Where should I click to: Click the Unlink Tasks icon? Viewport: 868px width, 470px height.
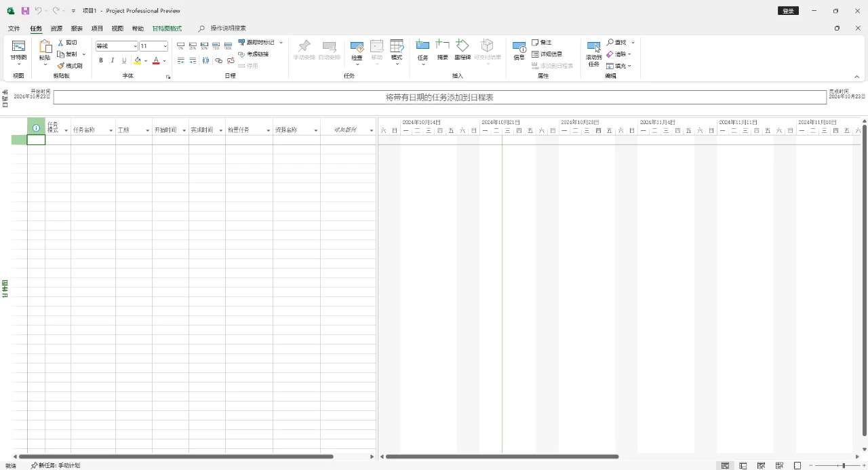pyautogui.click(x=231, y=60)
